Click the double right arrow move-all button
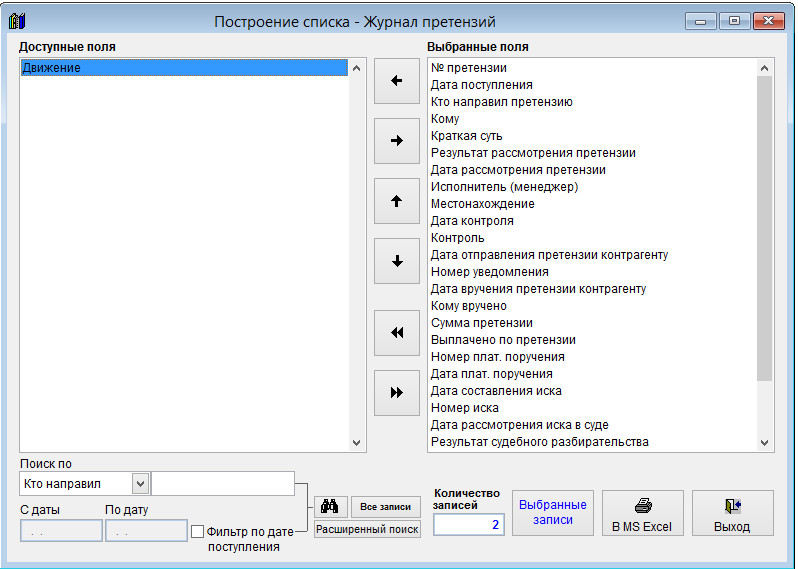The width and height of the screenshot is (798, 569). [396, 393]
